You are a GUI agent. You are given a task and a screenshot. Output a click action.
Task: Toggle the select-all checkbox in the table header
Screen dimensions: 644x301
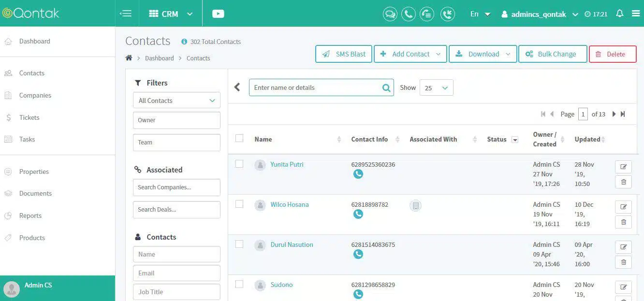(239, 138)
